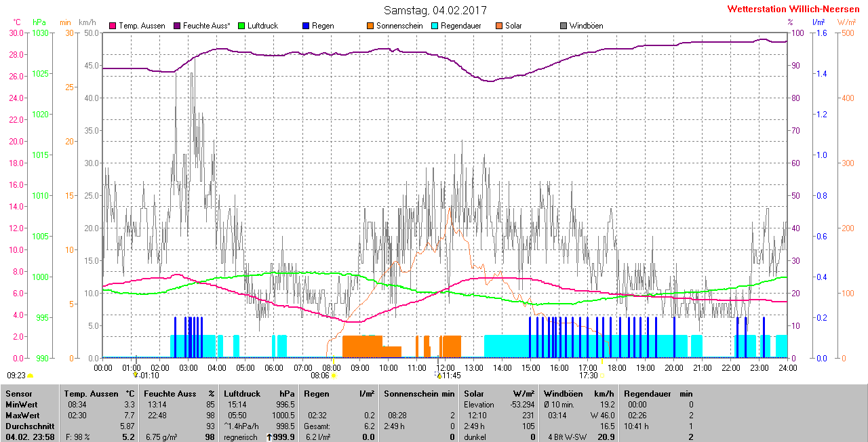Click the green Luftdruck legend swatch
Screen dimensions: 868x442
[x=242, y=26]
